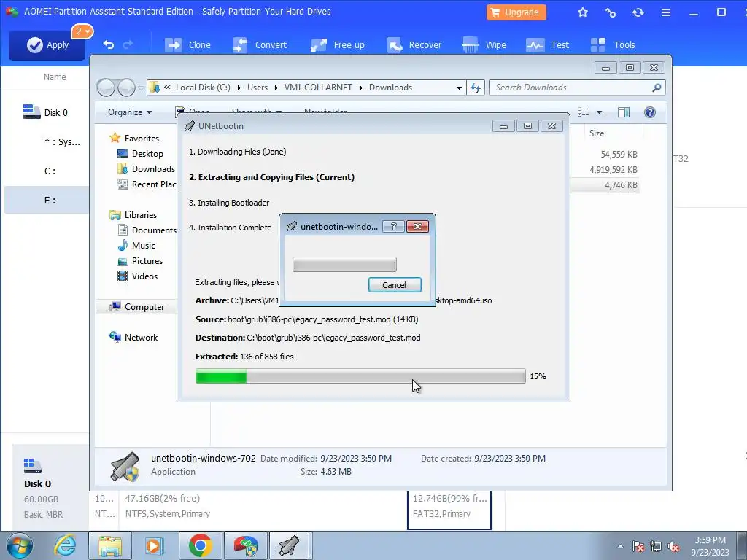Select Network in the navigation pane
Screen dimensions: 747x560
141,338
